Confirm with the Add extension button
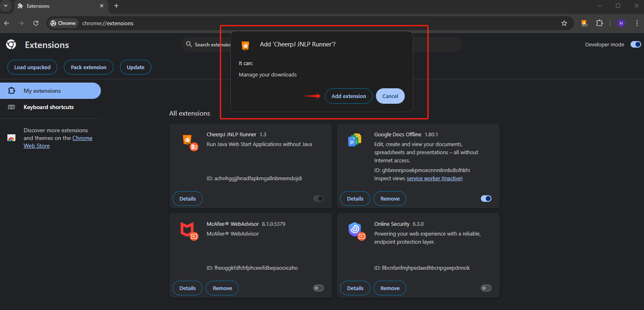 pyautogui.click(x=349, y=96)
